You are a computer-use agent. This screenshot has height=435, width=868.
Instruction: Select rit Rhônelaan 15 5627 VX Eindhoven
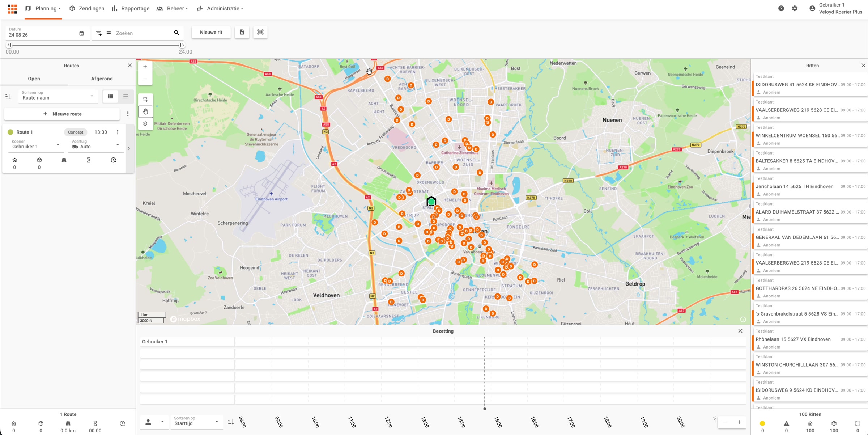[810, 339]
